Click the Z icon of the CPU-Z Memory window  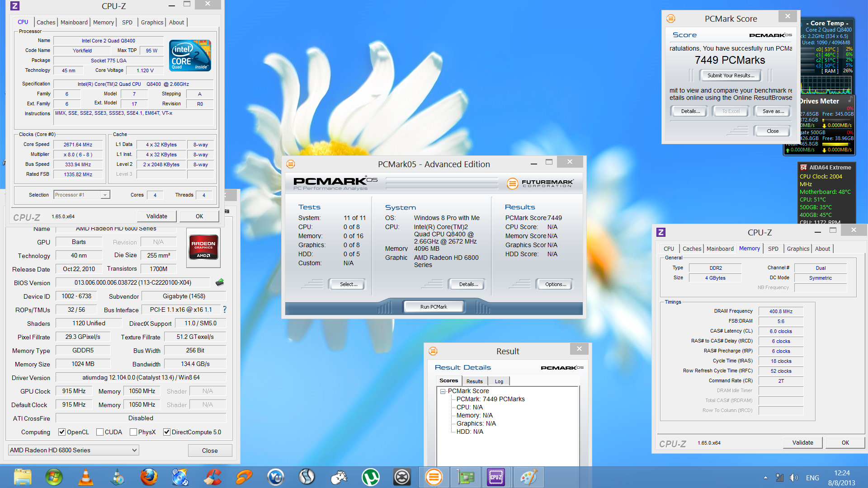(x=660, y=232)
